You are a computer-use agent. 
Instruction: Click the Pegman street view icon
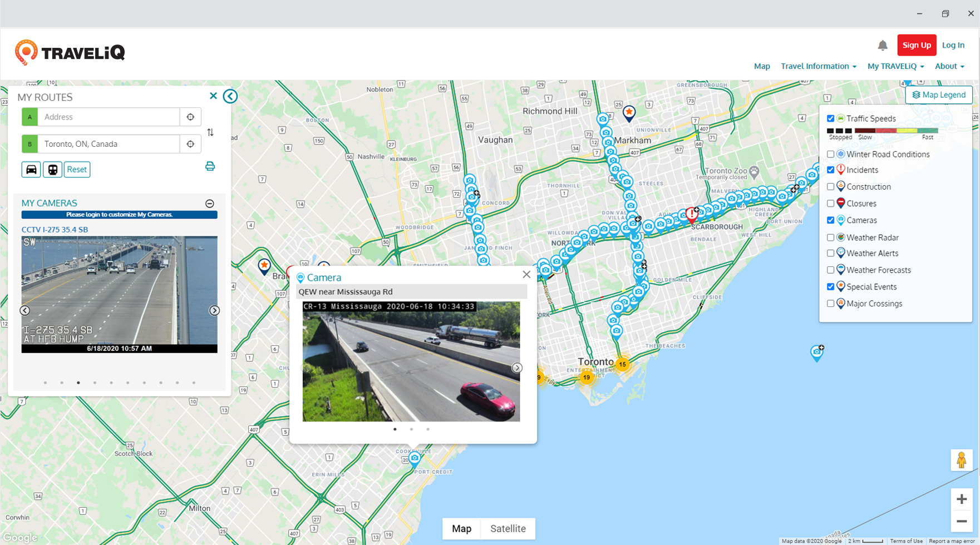tap(961, 460)
